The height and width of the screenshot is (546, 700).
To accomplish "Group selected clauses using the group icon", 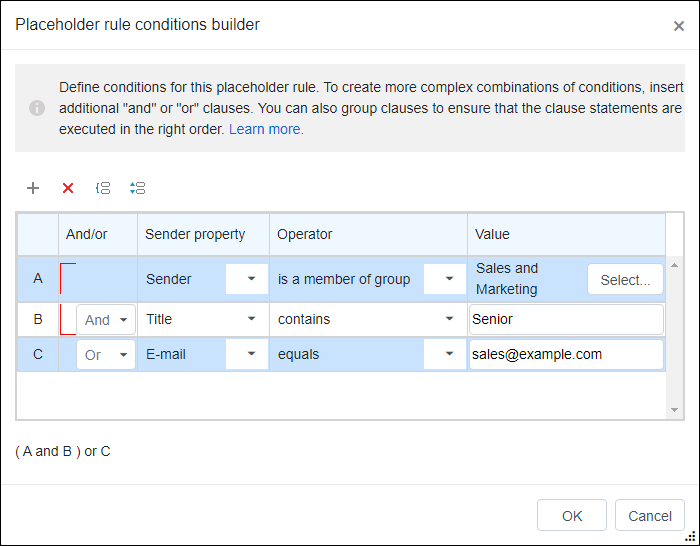I will 103,188.
